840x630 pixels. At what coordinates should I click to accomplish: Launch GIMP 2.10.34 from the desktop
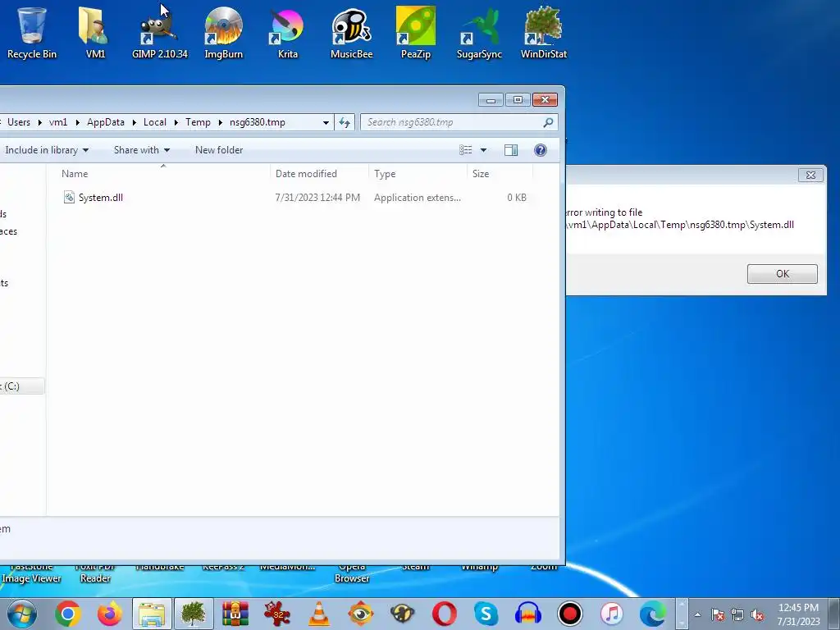coord(160,33)
